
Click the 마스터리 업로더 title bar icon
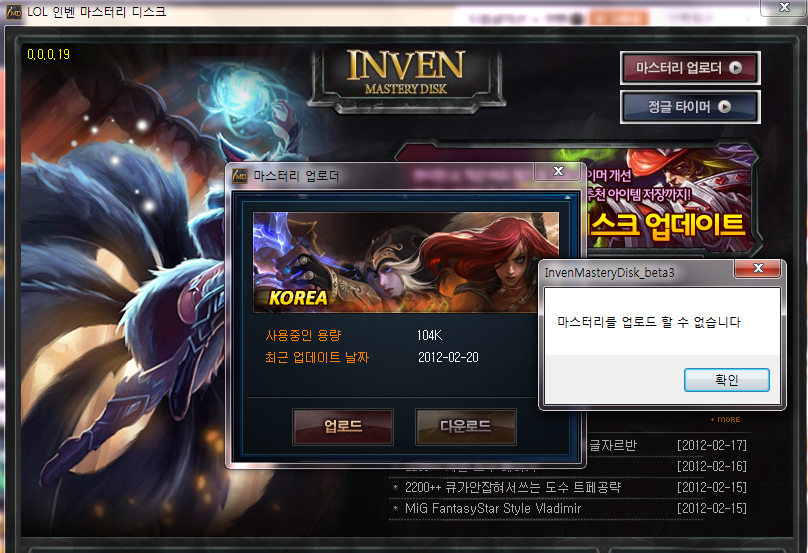[x=240, y=176]
